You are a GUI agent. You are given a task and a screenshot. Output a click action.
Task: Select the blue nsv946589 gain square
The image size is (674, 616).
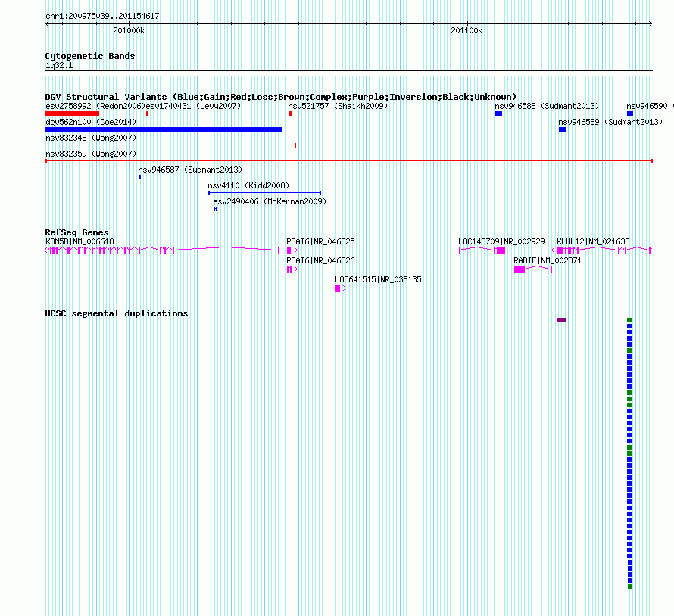coord(562,129)
